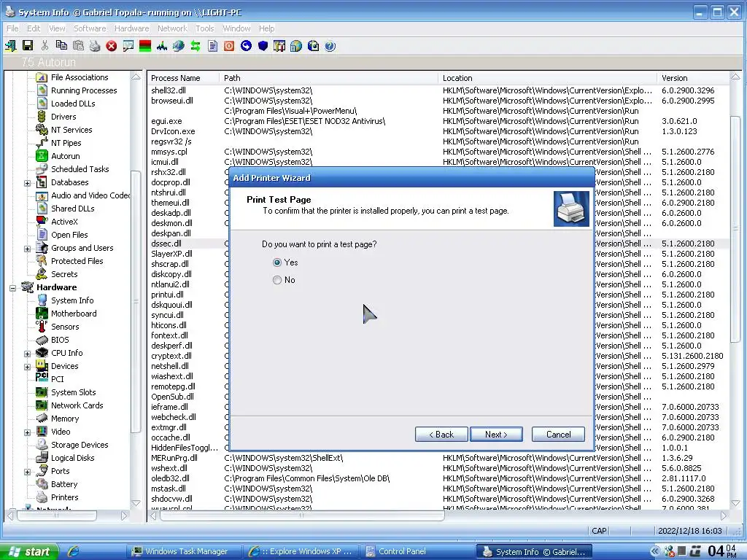
Task: Cancel the Add Printer Wizard
Action: click(558, 435)
